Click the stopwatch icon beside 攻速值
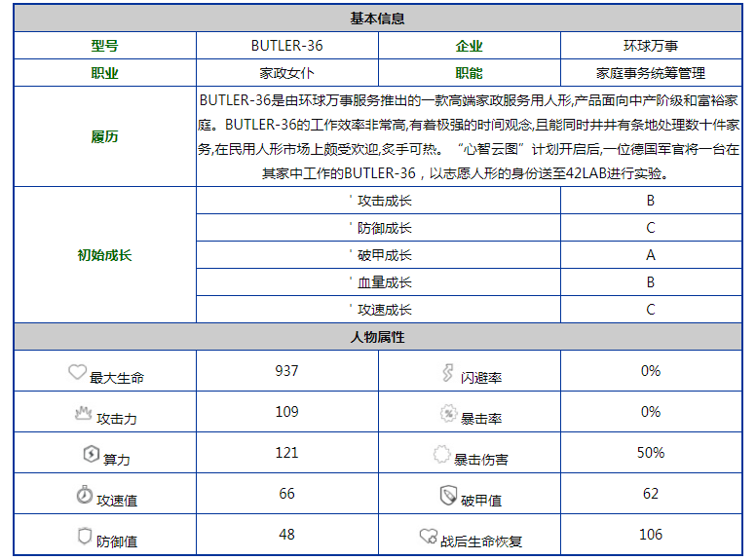Image resolution: width=756 pixels, height=560 pixels. pyautogui.click(x=84, y=495)
